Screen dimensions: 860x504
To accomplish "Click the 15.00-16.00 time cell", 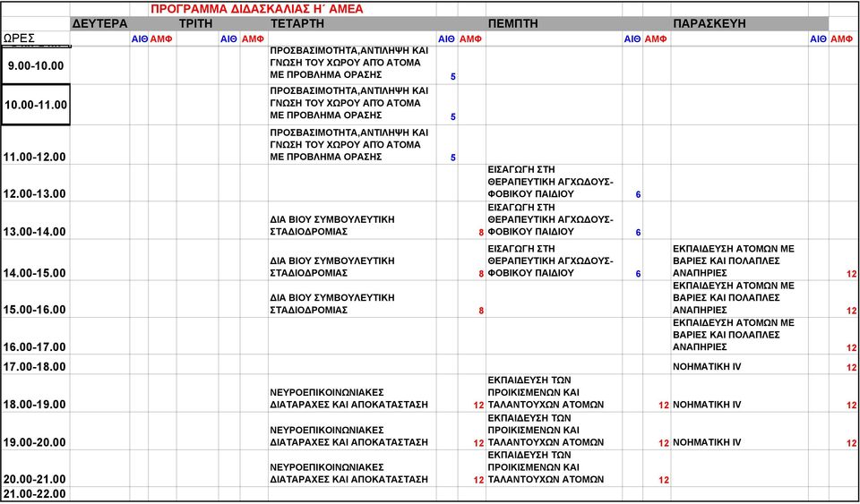I will (36, 299).
